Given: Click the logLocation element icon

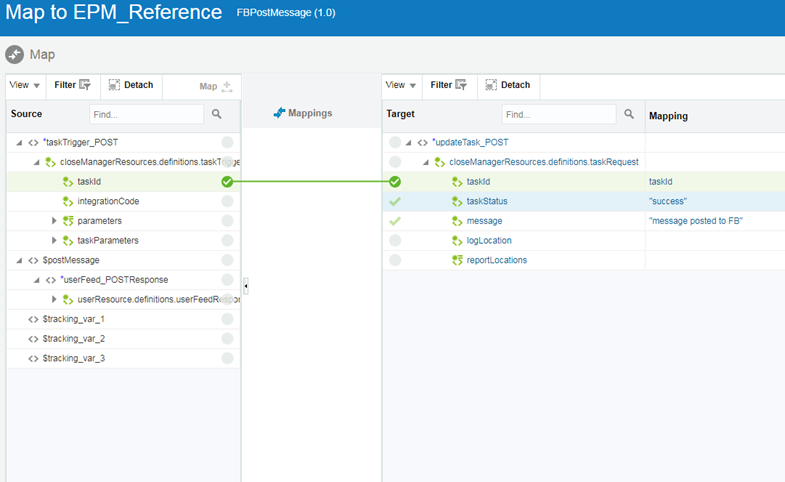Looking at the screenshot, I should click(457, 240).
